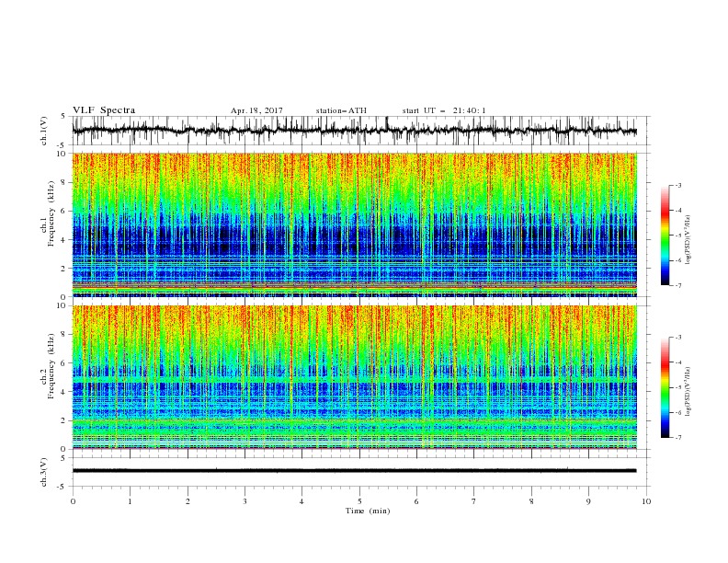The image size is (728, 563).
Task: Click the "Time (min)" axis label
Action: pos(368,511)
